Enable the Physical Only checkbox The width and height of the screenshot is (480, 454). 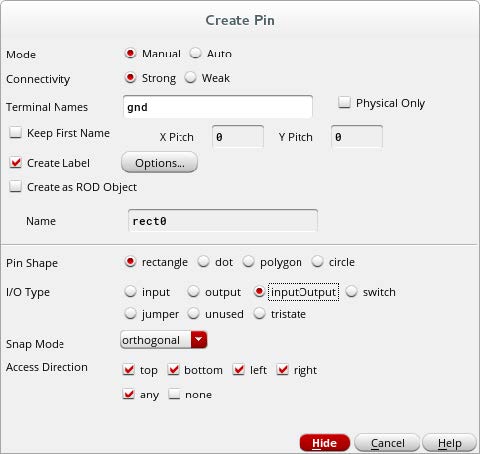[344, 102]
